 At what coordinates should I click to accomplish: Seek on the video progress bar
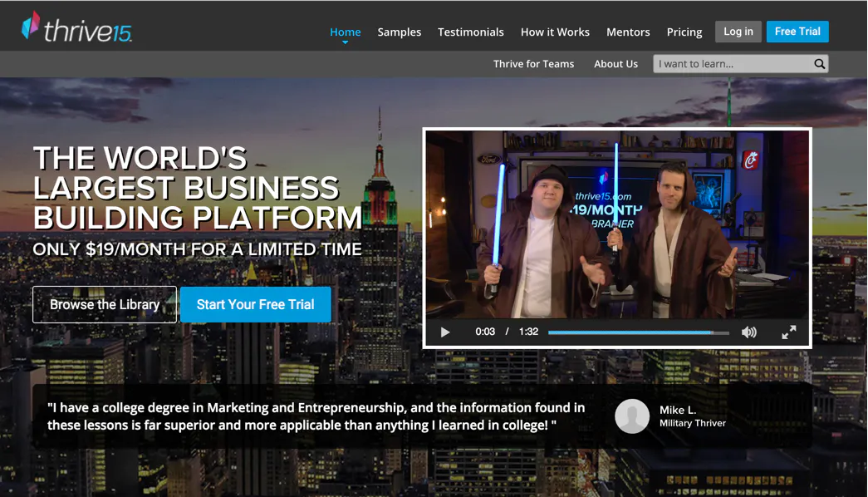tap(638, 332)
